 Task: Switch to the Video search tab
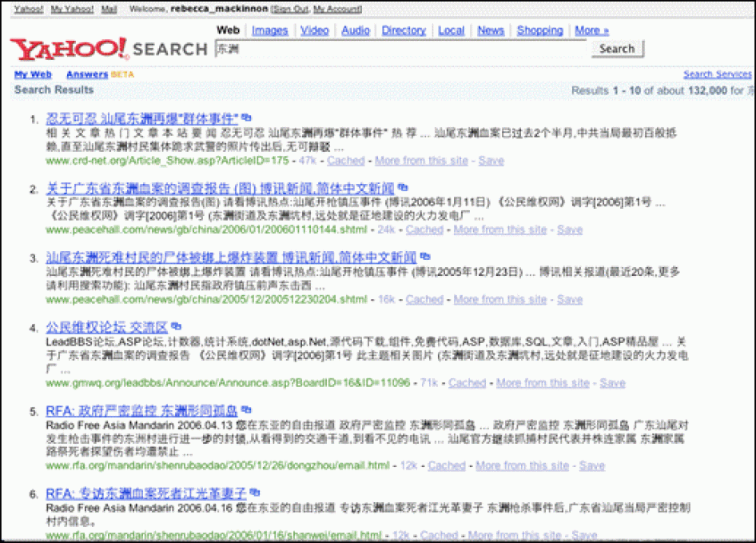click(314, 30)
